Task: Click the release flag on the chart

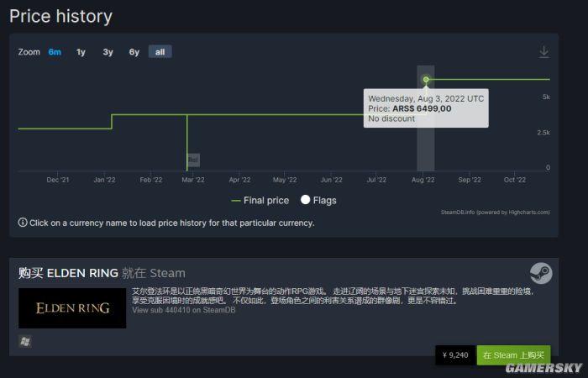Action: (193, 160)
